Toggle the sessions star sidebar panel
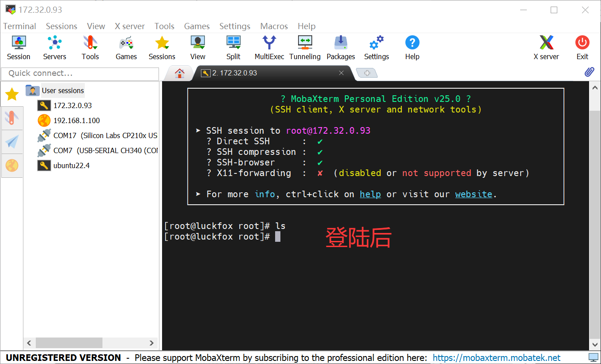This screenshot has width=601, height=364. [x=11, y=94]
